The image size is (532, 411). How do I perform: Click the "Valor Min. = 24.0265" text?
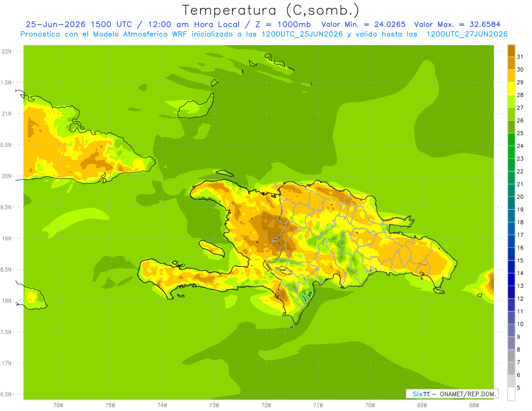(x=363, y=24)
